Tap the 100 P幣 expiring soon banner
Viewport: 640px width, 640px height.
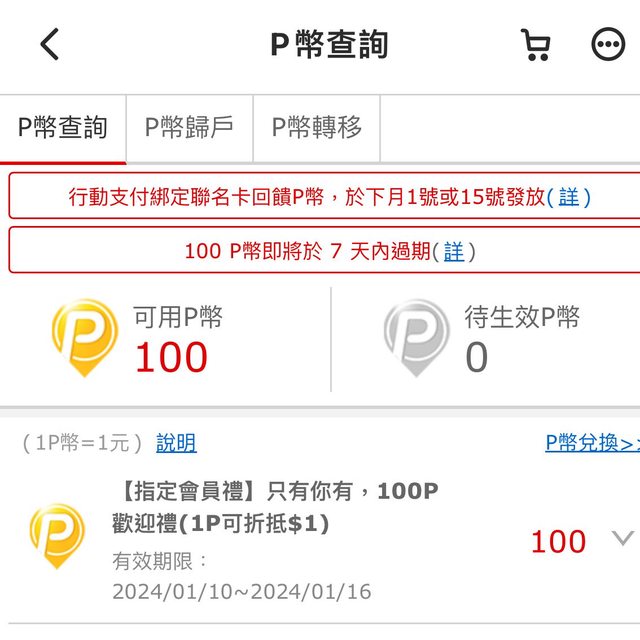(x=300, y=251)
